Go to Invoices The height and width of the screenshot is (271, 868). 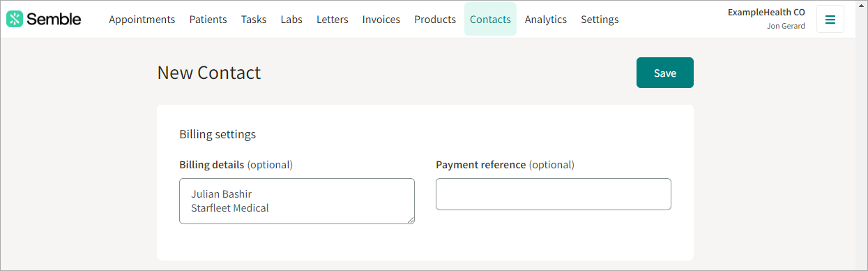(x=381, y=20)
